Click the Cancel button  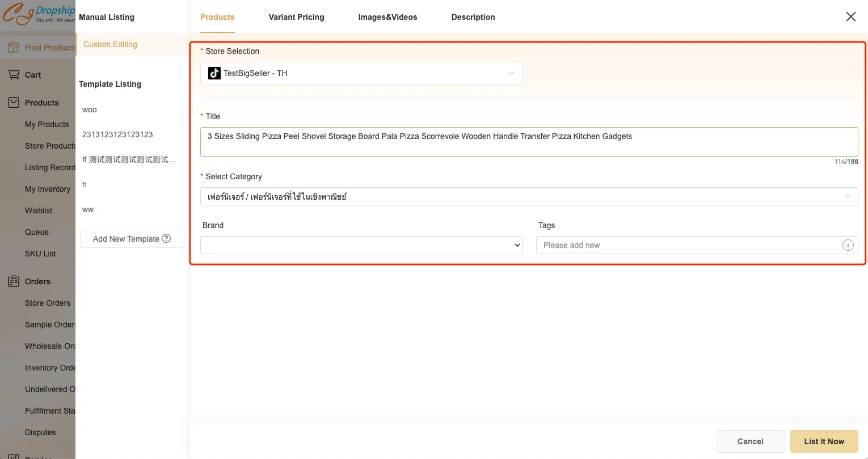(x=750, y=441)
